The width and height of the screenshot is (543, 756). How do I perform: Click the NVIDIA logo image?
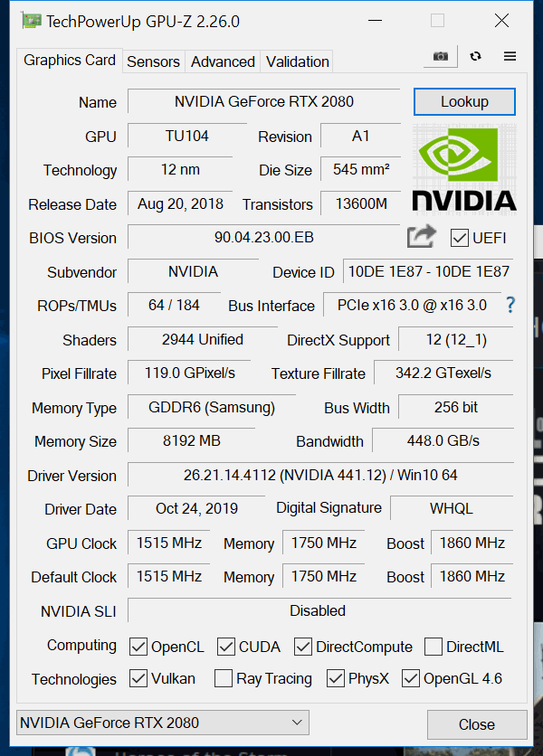464,168
